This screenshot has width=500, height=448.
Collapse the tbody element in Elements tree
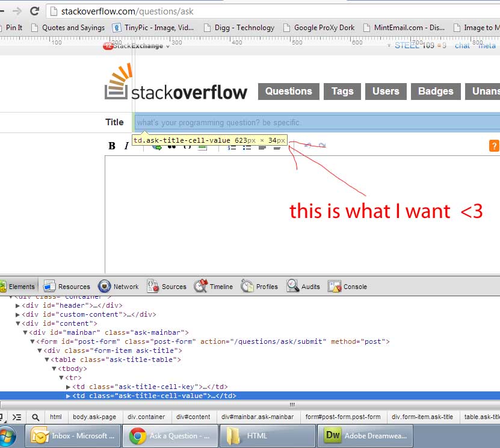pos(54,369)
